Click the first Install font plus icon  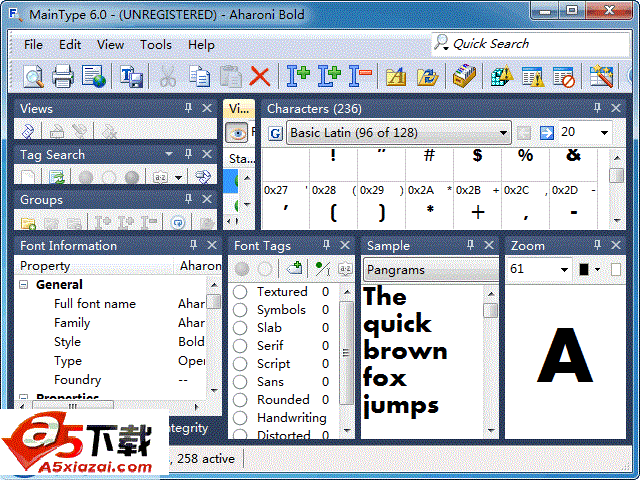coord(298,76)
